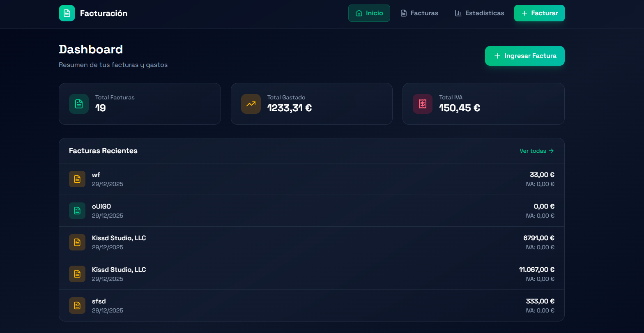
Task: Click the Total IVA receipt icon
Action: tap(423, 104)
